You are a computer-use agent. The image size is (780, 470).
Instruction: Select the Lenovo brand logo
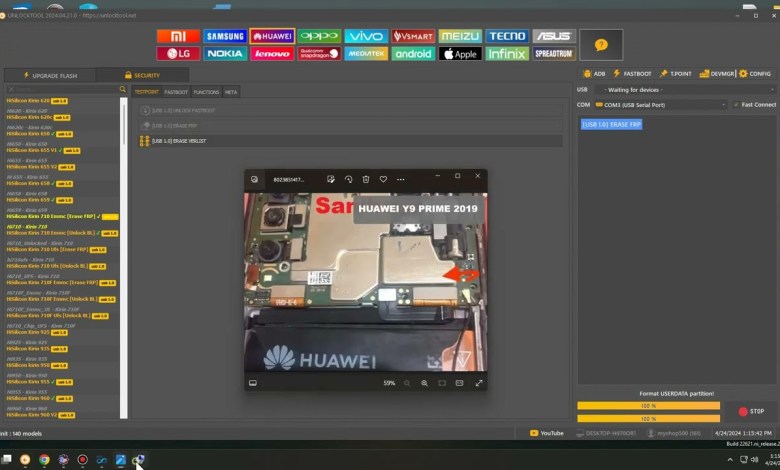coord(272,54)
